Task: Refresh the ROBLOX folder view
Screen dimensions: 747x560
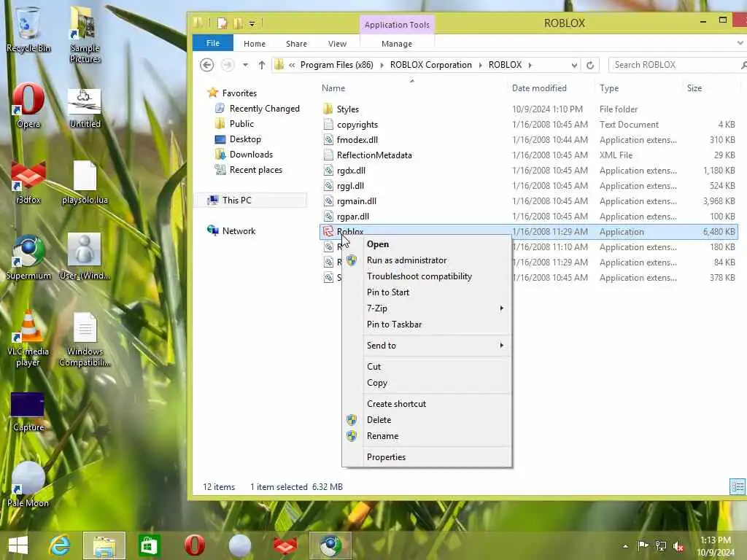Action: click(589, 65)
